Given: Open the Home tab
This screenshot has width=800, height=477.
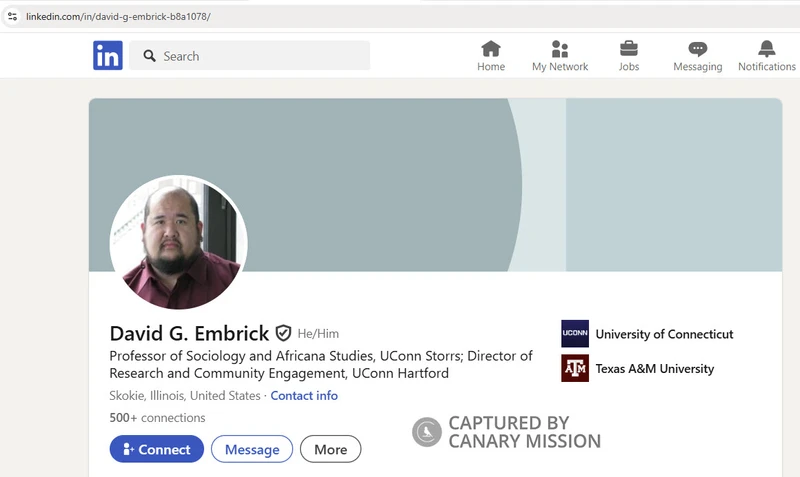Looking at the screenshot, I should tap(491, 56).
